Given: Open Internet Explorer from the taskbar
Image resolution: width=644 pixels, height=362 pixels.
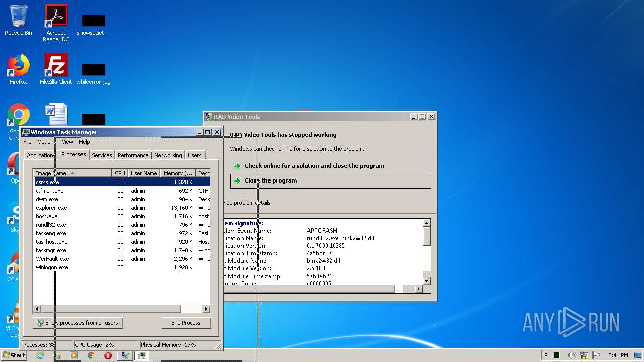Looking at the screenshot, I should tap(40, 355).
